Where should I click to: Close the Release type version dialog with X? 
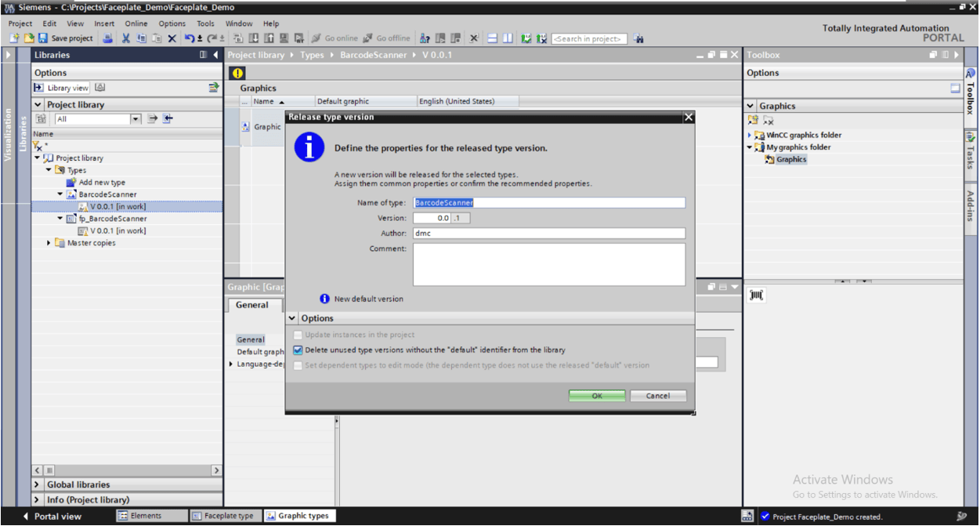689,117
